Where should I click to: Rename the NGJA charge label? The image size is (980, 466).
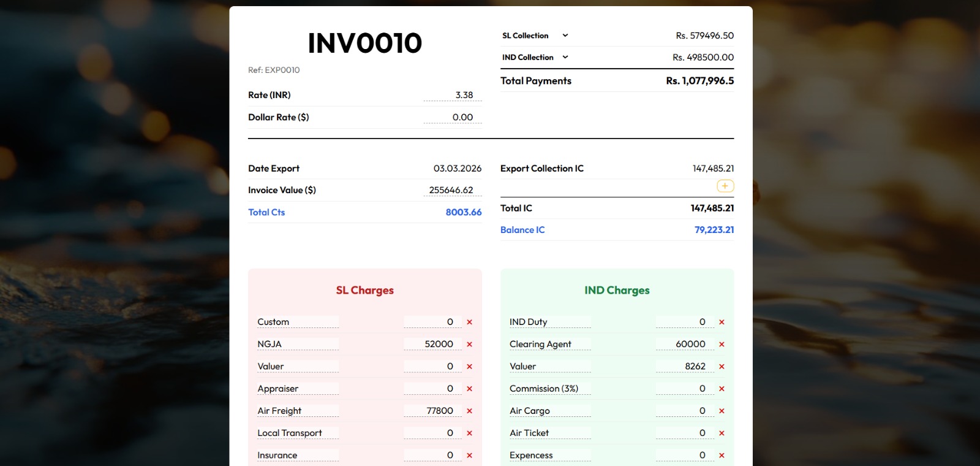298,344
